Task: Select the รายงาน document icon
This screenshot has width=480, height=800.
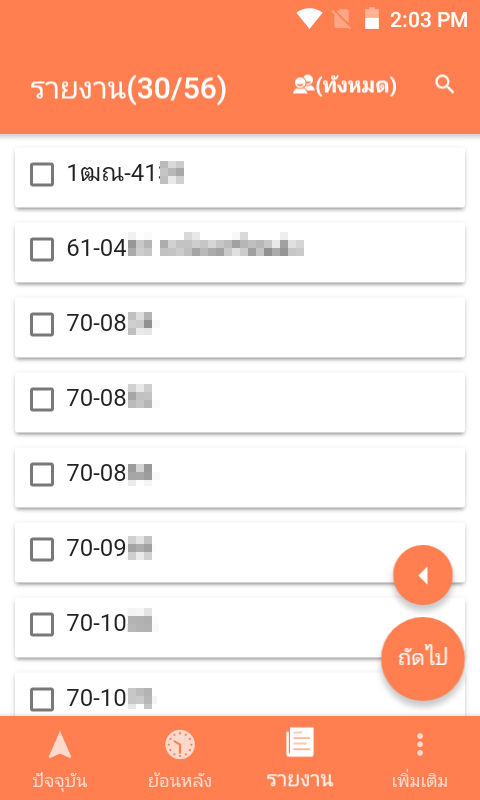Action: (300, 743)
